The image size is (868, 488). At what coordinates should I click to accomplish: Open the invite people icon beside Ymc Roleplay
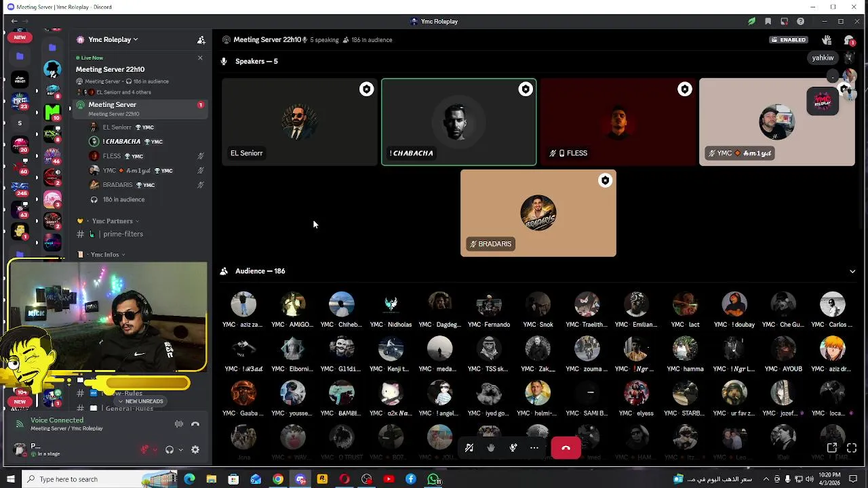pos(201,40)
